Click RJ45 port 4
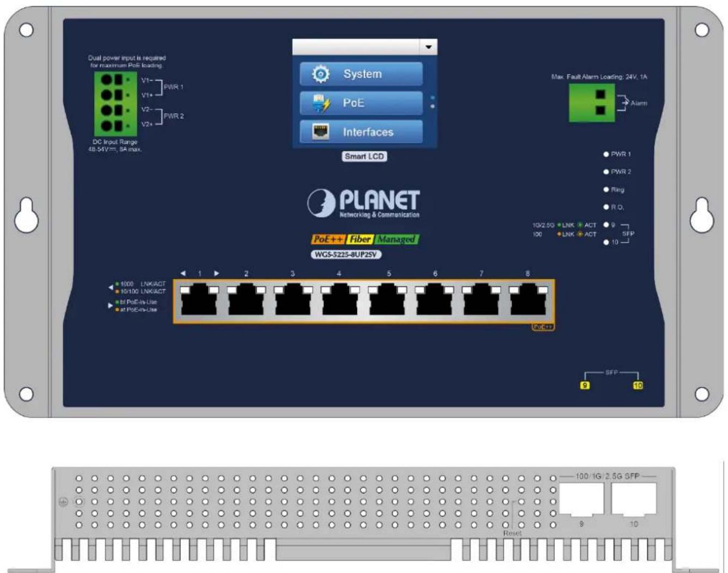The height and width of the screenshot is (573, 728). (340, 300)
